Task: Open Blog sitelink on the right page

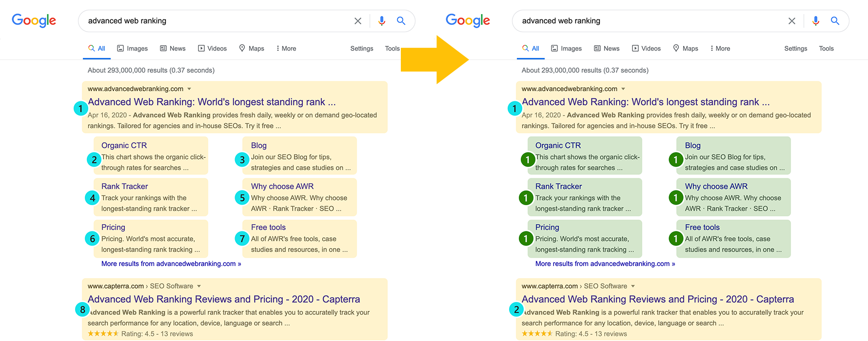Action: point(693,145)
